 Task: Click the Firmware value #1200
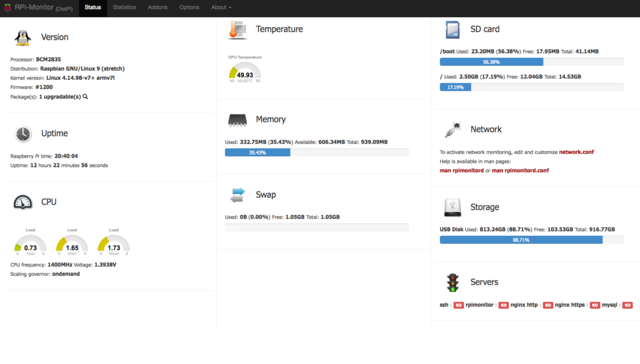tap(44, 87)
